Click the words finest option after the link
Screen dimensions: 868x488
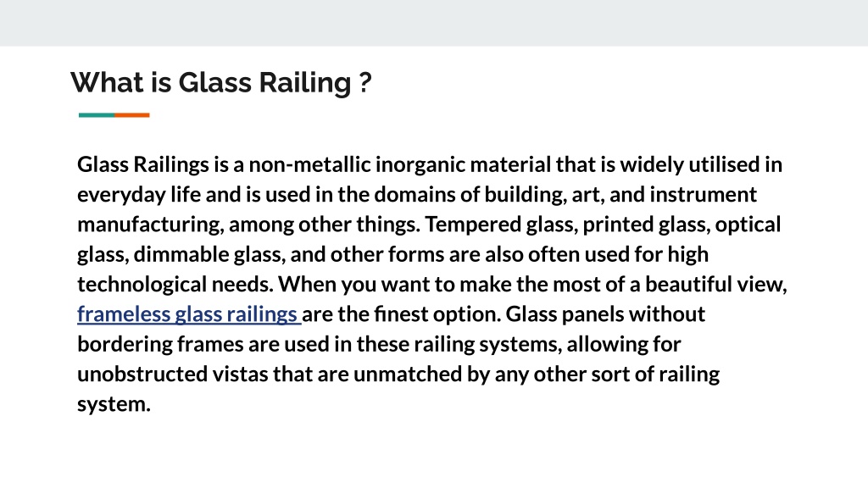(x=437, y=314)
